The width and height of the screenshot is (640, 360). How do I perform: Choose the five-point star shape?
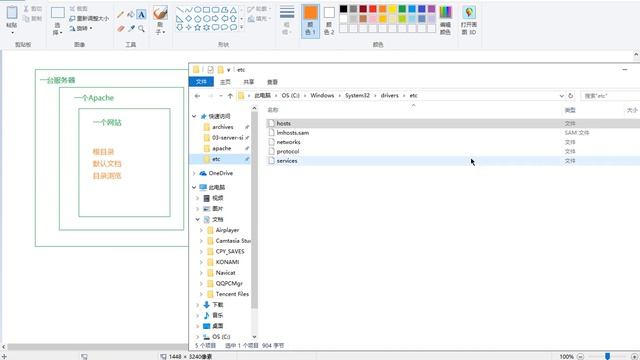tap(198, 27)
